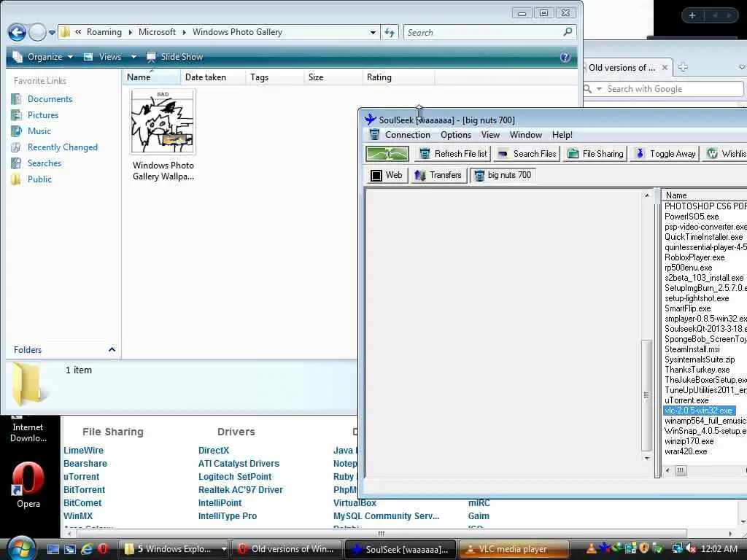747x560 pixels.
Task: Open the Opera desktop shortcut icon
Action: pyautogui.click(x=28, y=485)
